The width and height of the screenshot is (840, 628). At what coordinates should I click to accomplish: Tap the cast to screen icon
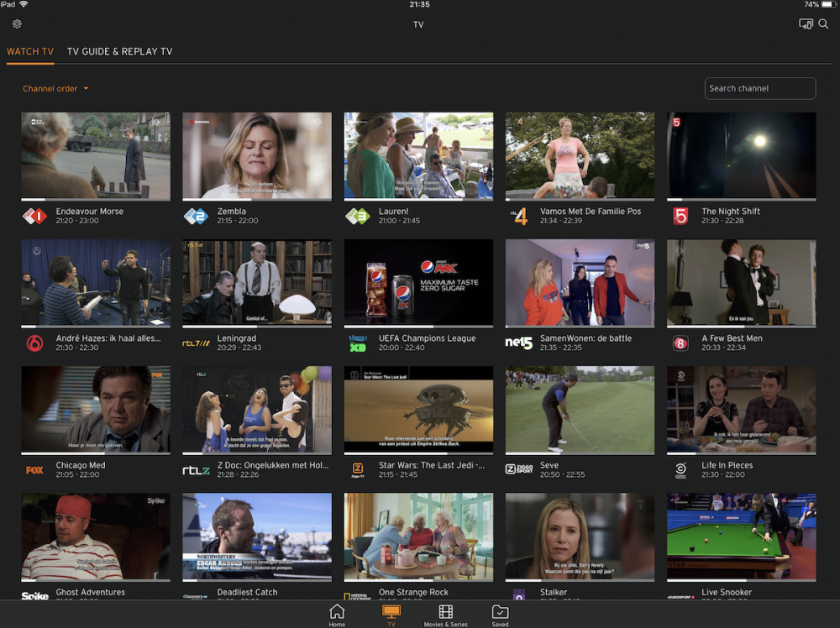point(806,24)
